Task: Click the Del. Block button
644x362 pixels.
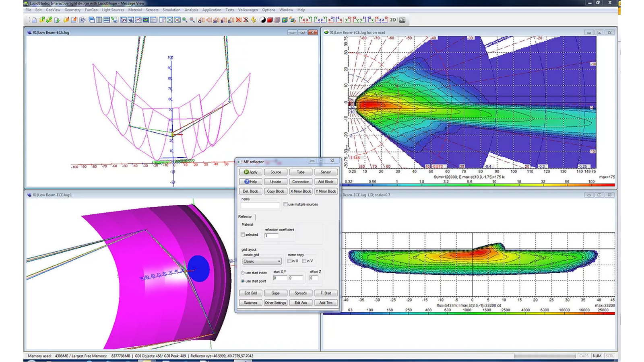Action: 250,191
